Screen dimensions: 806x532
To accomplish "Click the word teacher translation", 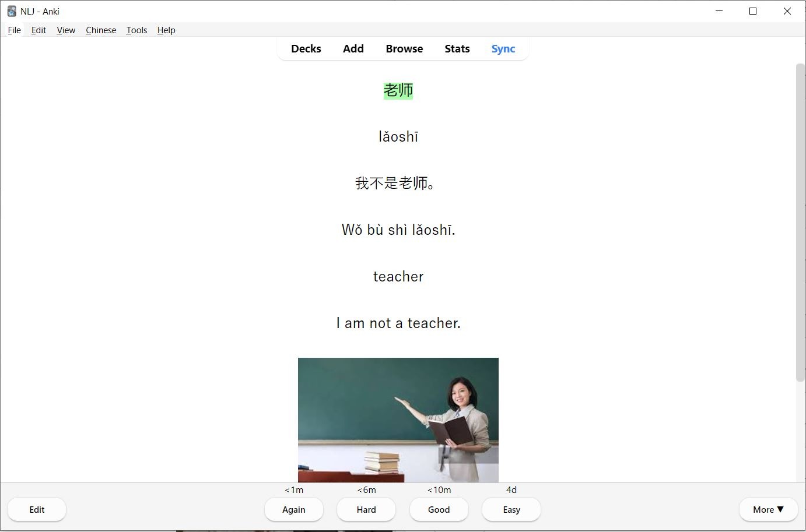I will [398, 277].
